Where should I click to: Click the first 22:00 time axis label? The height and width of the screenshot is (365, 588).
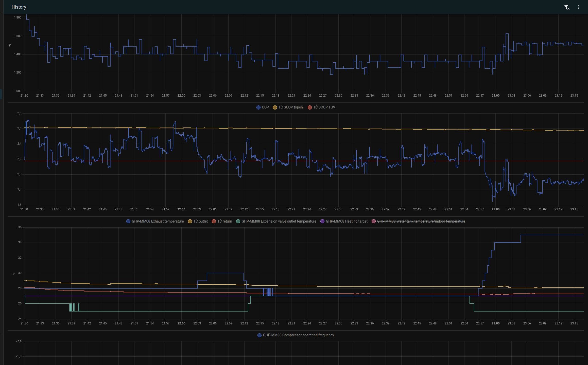coord(181,96)
